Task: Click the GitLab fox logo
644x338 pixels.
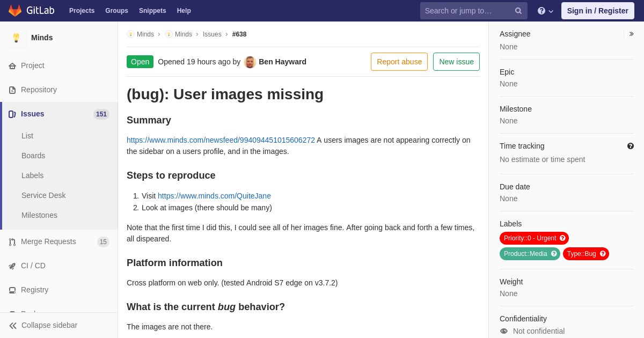Action: [x=15, y=11]
